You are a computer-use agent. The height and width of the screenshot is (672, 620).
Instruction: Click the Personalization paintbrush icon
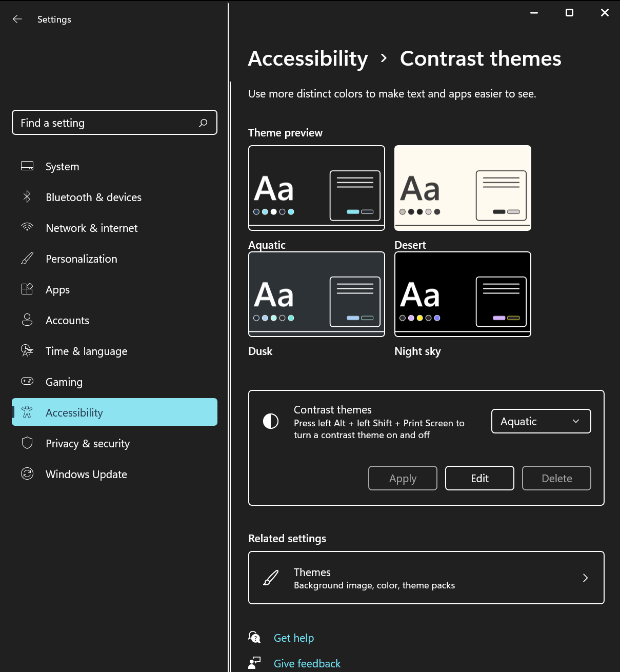coord(27,259)
